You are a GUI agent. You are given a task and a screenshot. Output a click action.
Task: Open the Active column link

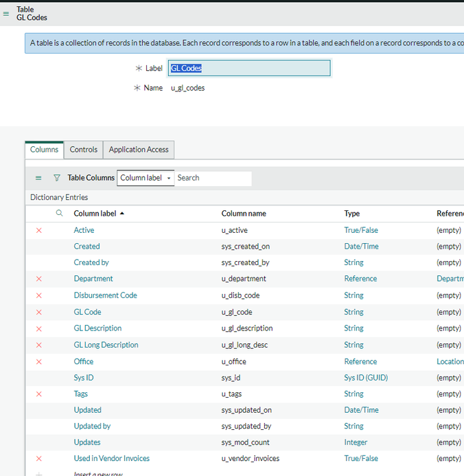(x=84, y=230)
